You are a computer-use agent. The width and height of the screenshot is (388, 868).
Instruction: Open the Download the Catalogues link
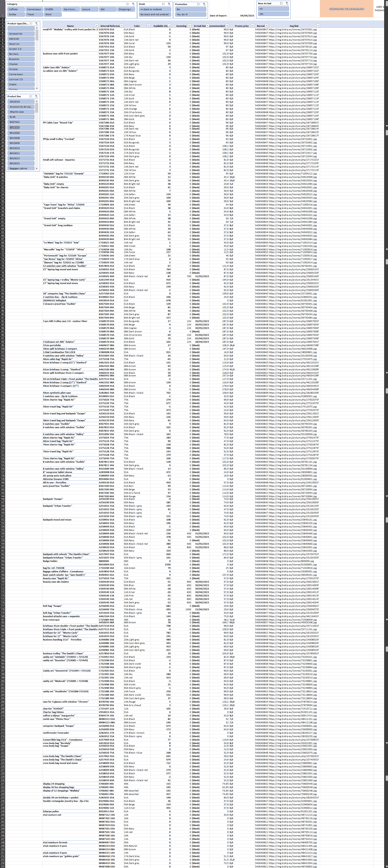click(x=347, y=9)
